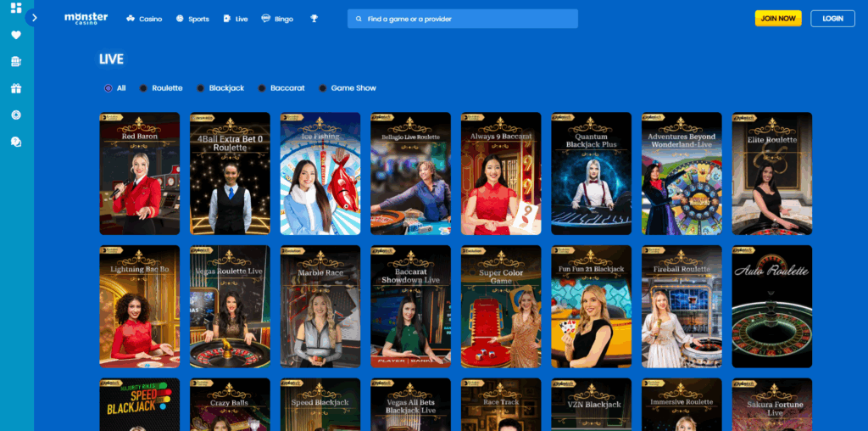
Task: Open 4Ball Extra Bet 0 Roulette
Action: (230, 173)
